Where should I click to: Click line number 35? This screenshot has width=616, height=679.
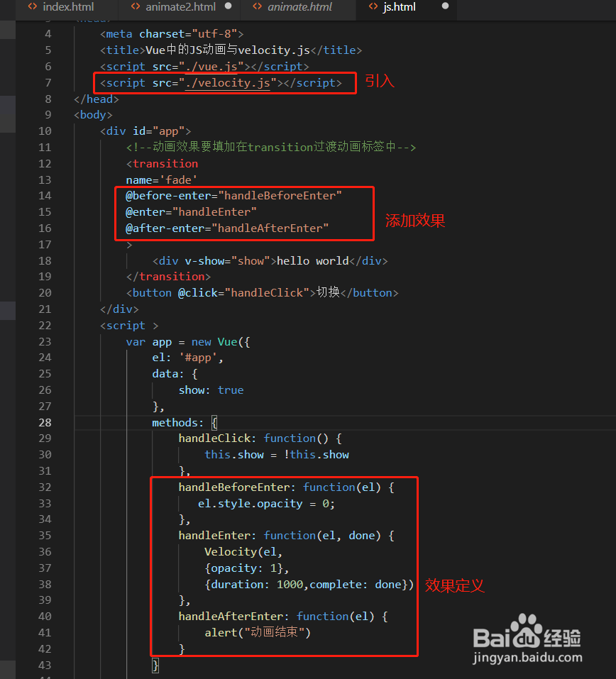[45, 536]
